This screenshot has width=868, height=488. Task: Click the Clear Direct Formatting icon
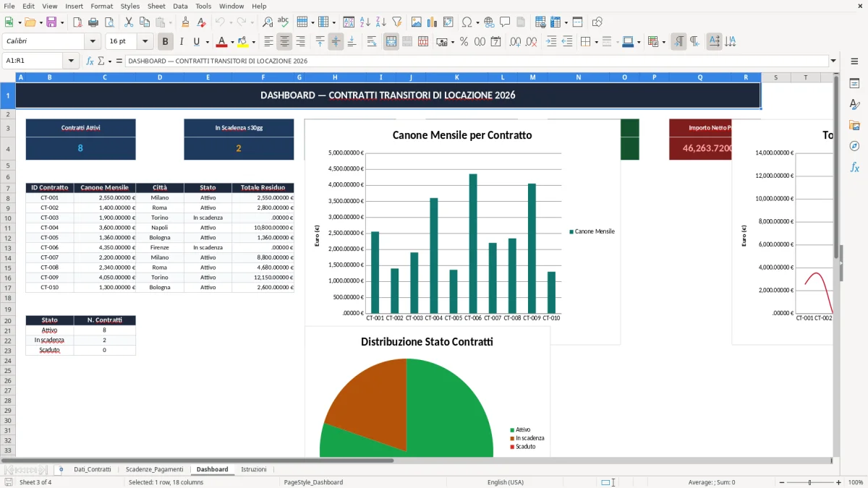tap(201, 22)
